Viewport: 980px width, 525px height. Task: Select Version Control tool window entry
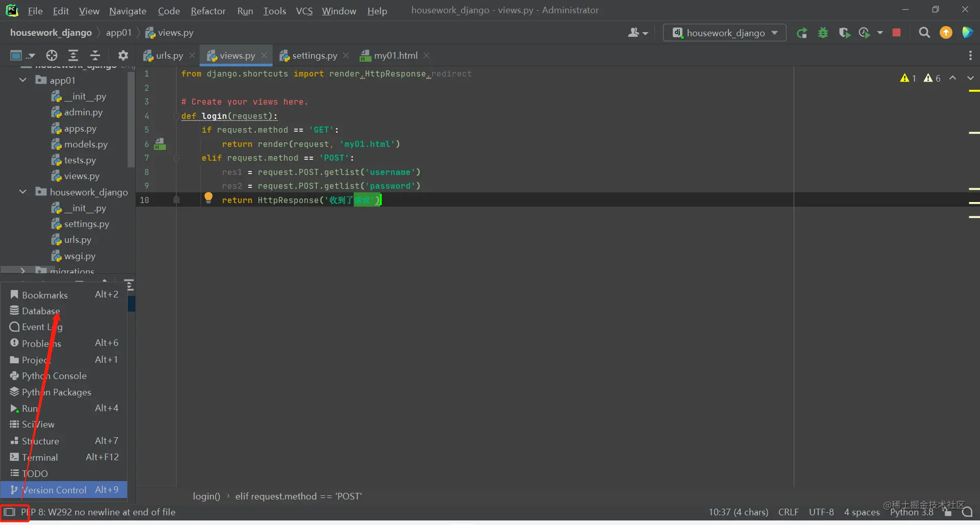click(x=64, y=490)
